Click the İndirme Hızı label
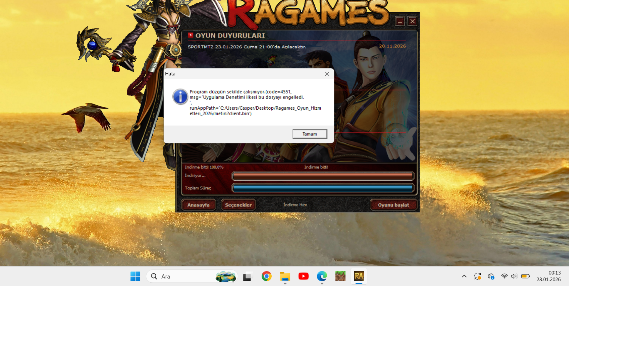The height and width of the screenshot is (362, 644). (x=295, y=205)
